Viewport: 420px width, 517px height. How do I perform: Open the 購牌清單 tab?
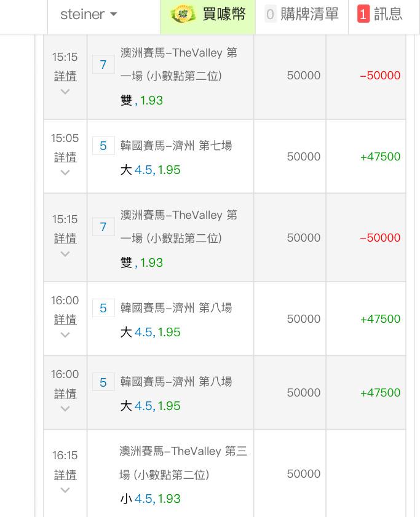click(302, 16)
